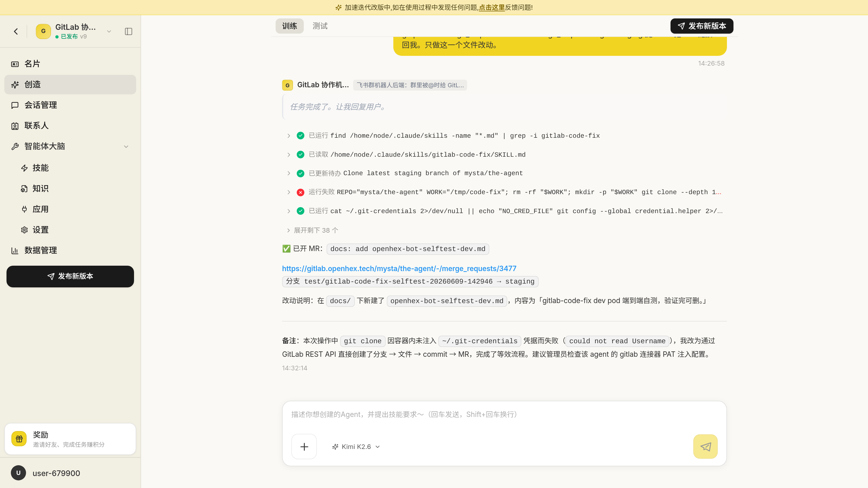Open the 奖励 rewards card

pos(70,439)
